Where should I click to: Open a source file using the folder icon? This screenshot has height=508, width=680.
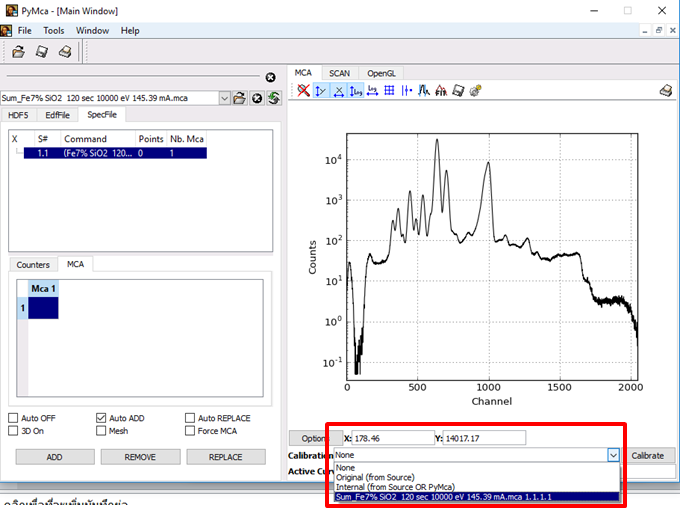point(239,98)
